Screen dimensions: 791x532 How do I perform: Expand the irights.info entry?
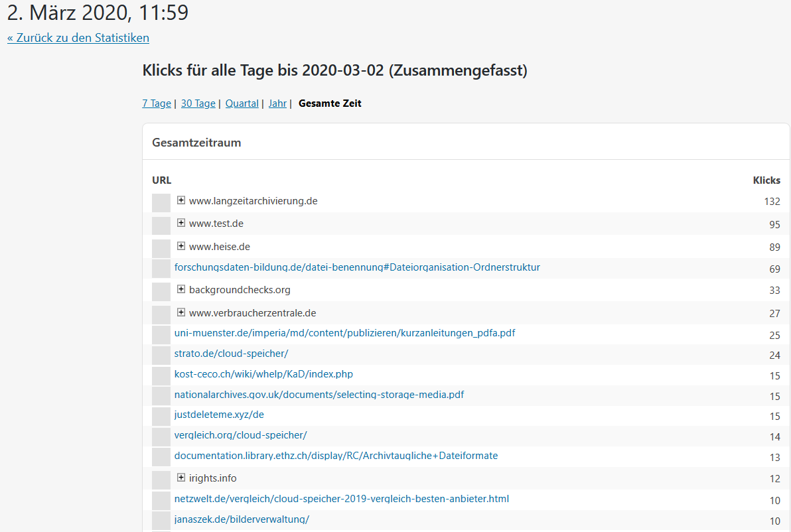[x=181, y=478]
